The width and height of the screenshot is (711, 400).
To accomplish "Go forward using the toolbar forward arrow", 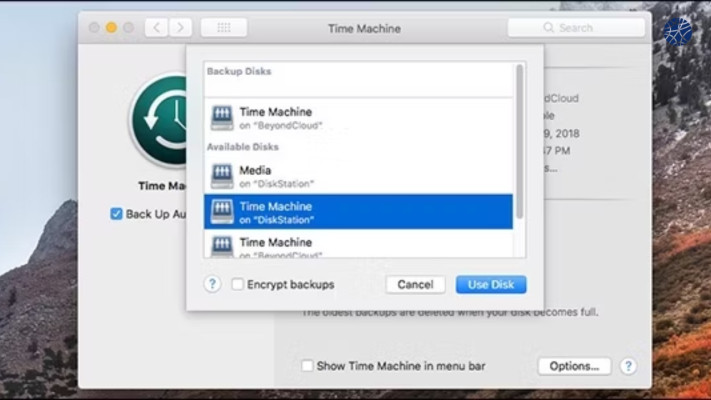I will [x=180, y=28].
